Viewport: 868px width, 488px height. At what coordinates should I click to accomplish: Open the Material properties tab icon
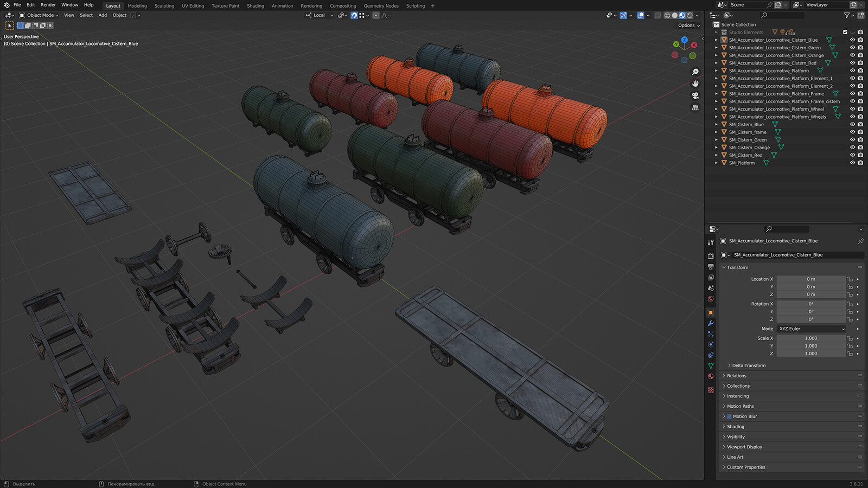point(711,376)
